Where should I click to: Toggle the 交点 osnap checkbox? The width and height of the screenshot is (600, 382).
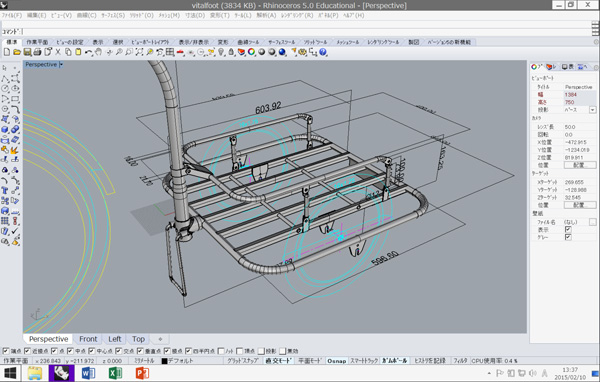tap(119, 351)
